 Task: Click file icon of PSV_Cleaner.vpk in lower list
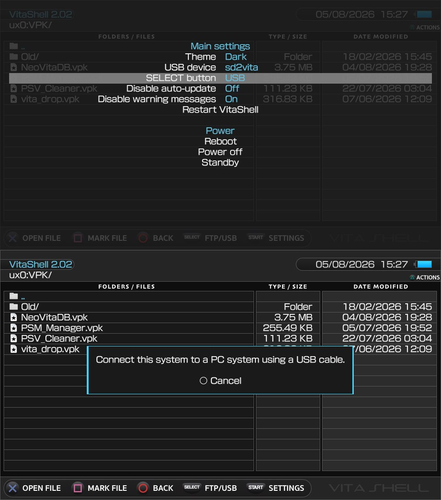tap(14, 339)
